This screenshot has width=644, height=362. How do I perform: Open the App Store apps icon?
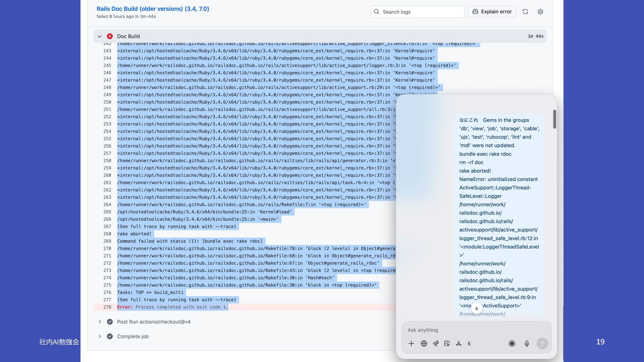[459, 344]
